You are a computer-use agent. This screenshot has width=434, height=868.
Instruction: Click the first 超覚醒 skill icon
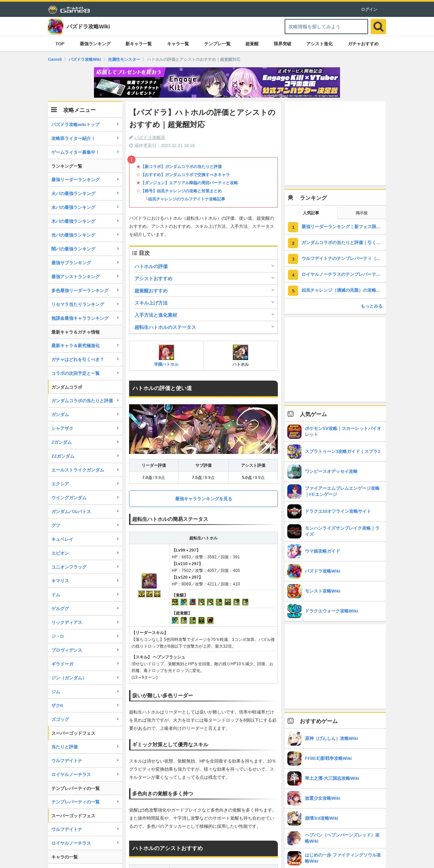[175, 620]
